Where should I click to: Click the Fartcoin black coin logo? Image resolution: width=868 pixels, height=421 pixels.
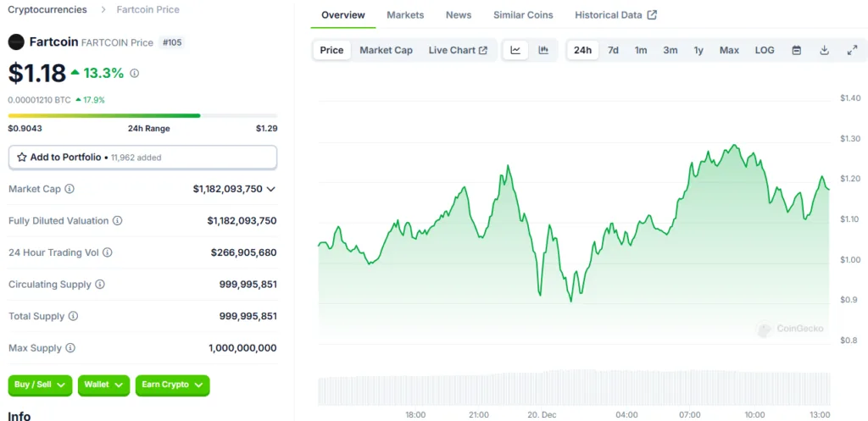pos(17,42)
